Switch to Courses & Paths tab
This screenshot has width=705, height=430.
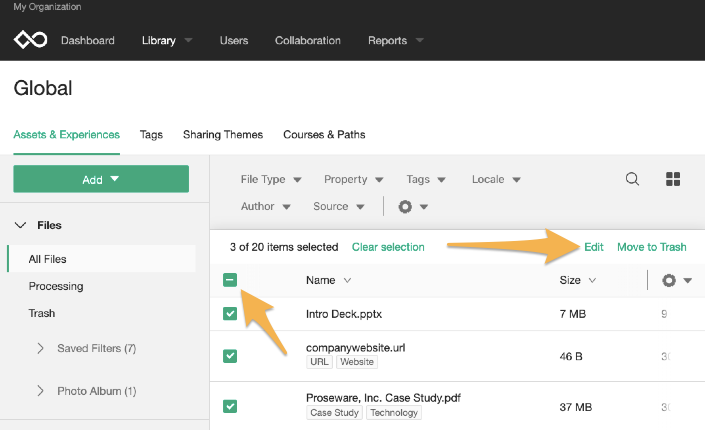pos(324,134)
